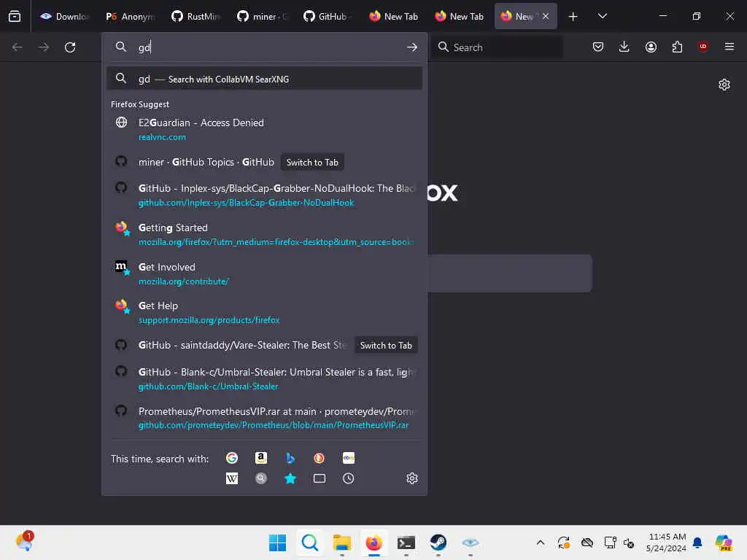Search open tabs with the tab icon

click(x=320, y=478)
